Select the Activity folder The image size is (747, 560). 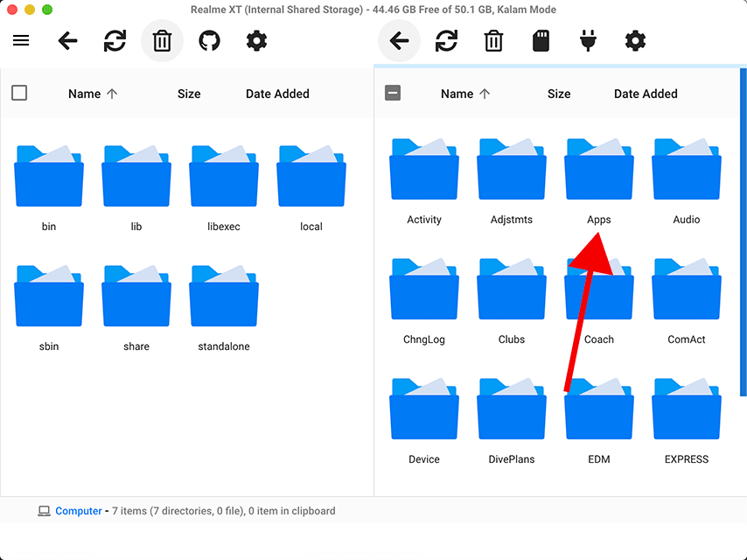[424, 181]
